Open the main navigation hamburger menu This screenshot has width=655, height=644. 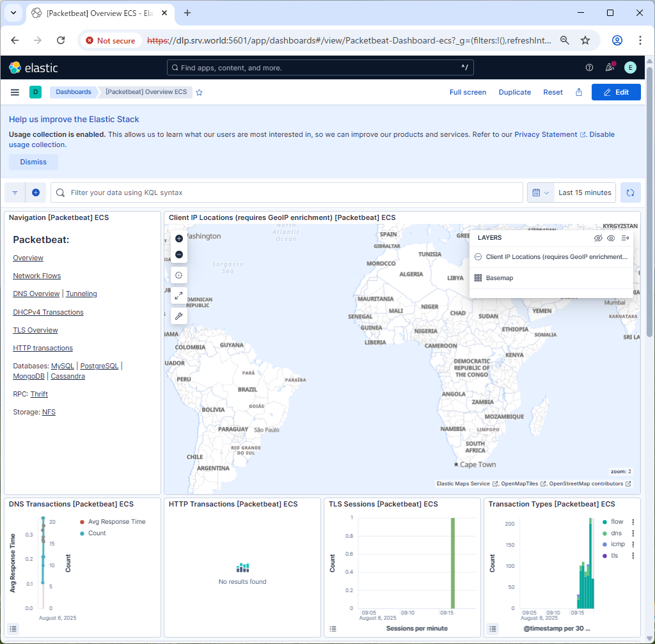15,92
